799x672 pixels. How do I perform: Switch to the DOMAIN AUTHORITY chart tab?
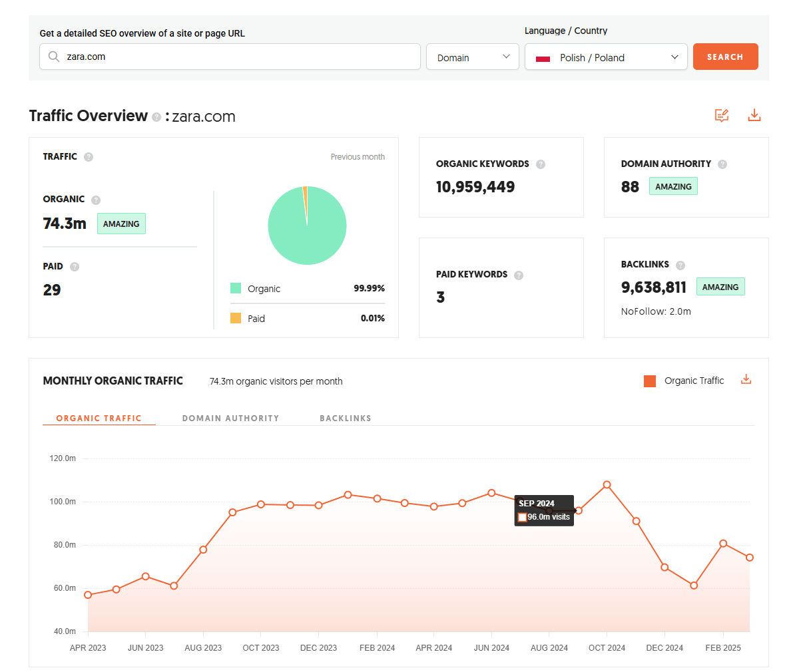click(x=230, y=419)
